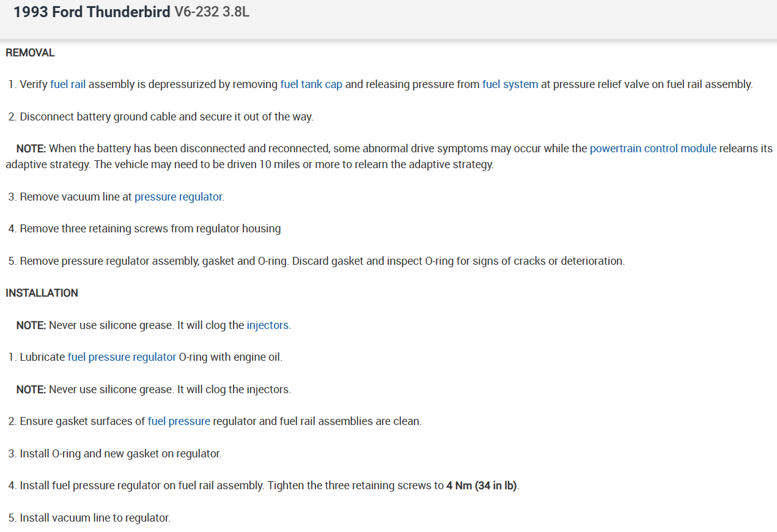Open the "fuel rail" link in step 1
This screenshot has width=777, height=532.
[68, 84]
